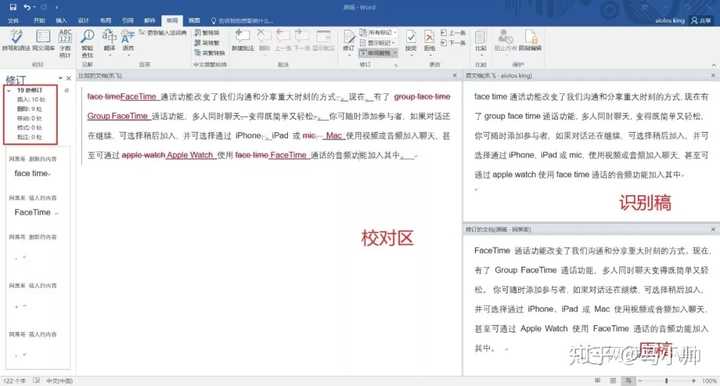
Task: Open the File menu tab
Action: tap(13, 21)
